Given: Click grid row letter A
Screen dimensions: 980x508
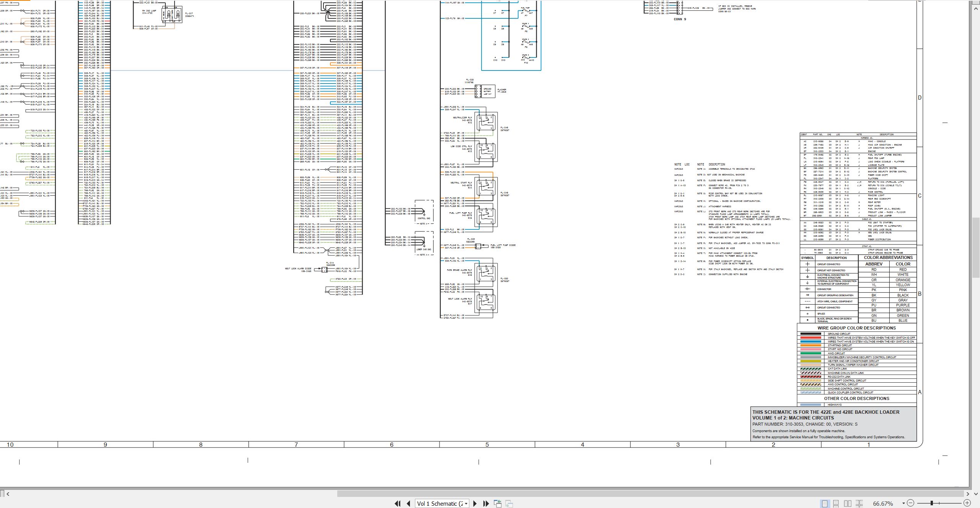Looking at the screenshot, I should pyautogui.click(x=920, y=392).
